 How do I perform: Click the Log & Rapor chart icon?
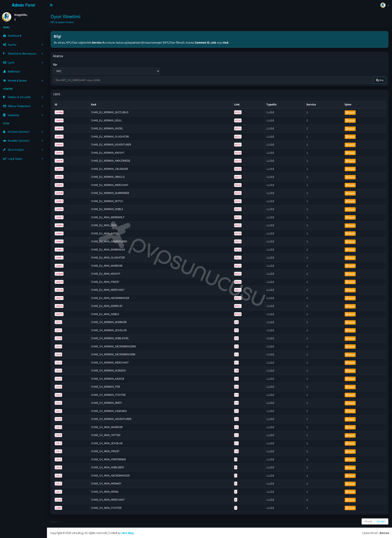pyautogui.click(x=4, y=159)
